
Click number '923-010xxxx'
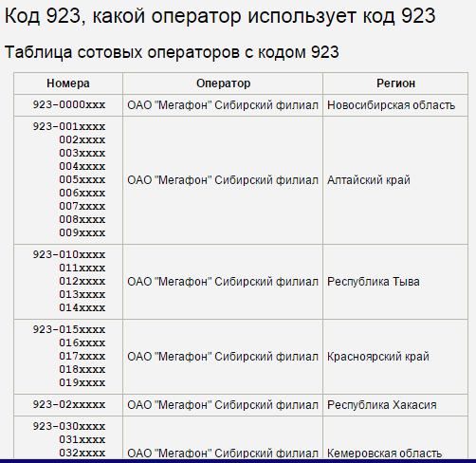69,254
